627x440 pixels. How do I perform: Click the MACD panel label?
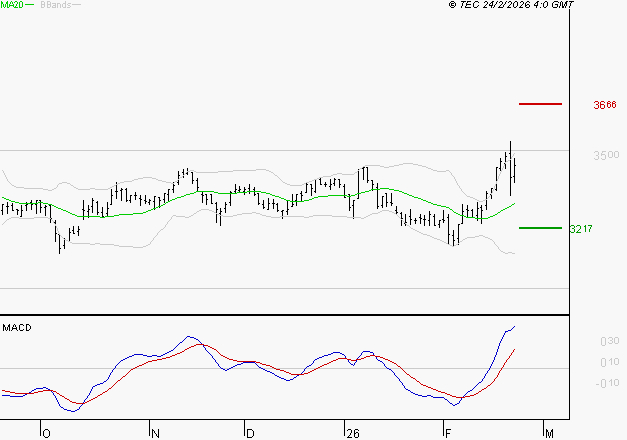coord(17,328)
